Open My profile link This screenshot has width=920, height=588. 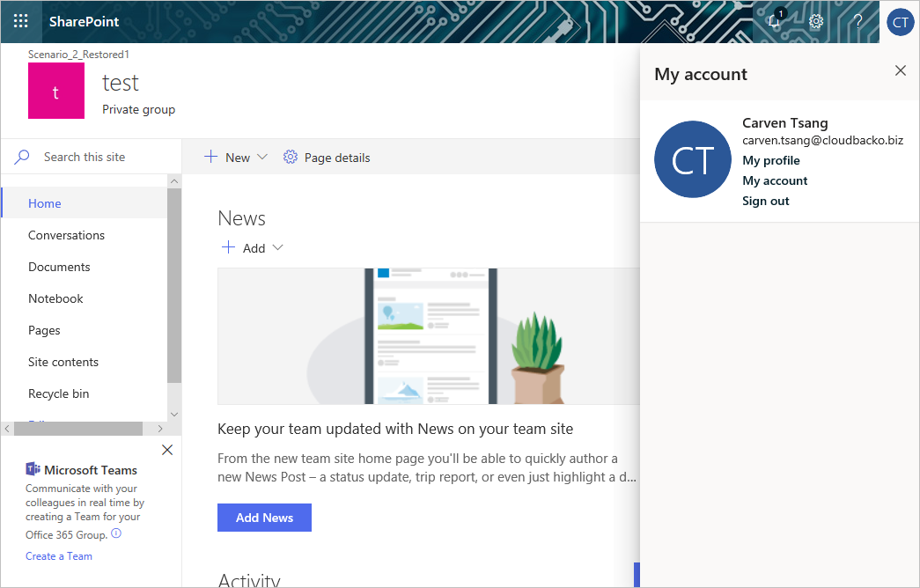[771, 160]
